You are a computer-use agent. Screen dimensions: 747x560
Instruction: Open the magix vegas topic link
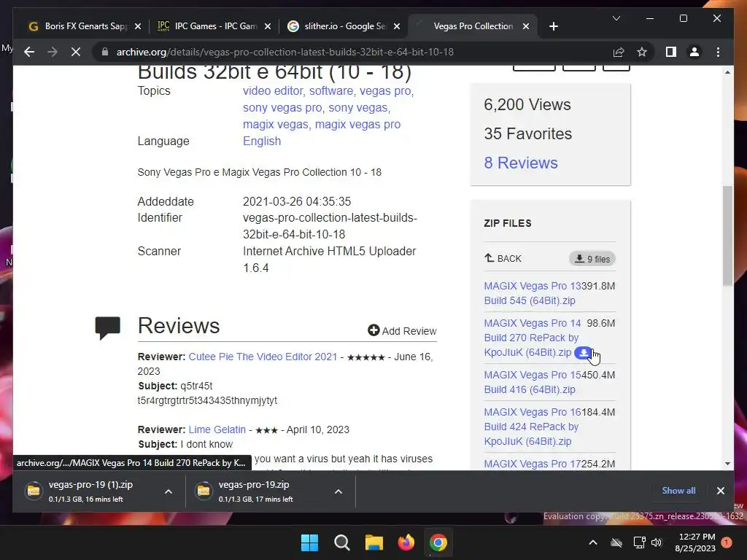coord(275,124)
